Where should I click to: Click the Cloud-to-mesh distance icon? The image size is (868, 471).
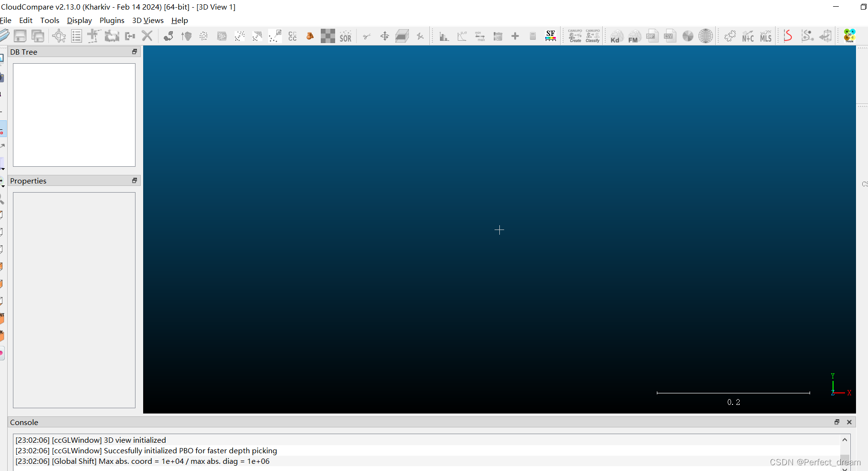click(x=257, y=36)
